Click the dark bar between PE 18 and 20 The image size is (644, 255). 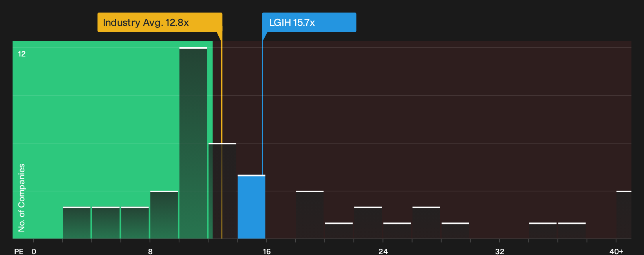click(310, 215)
